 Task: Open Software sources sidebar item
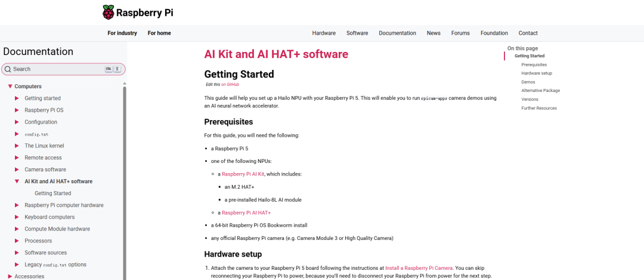(45, 253)
